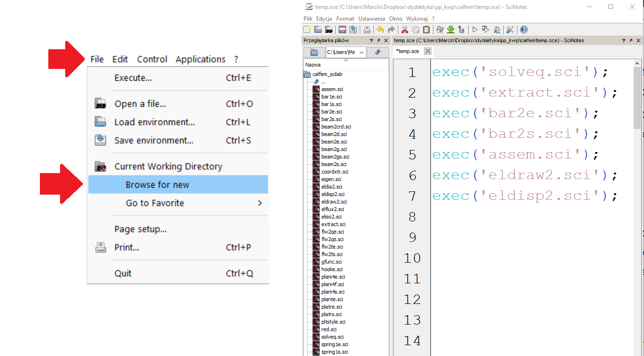Click the blue Help question mark icon
Image resolution: width=644 pixels, height=356 pixels.
click(x=524, y=30)
